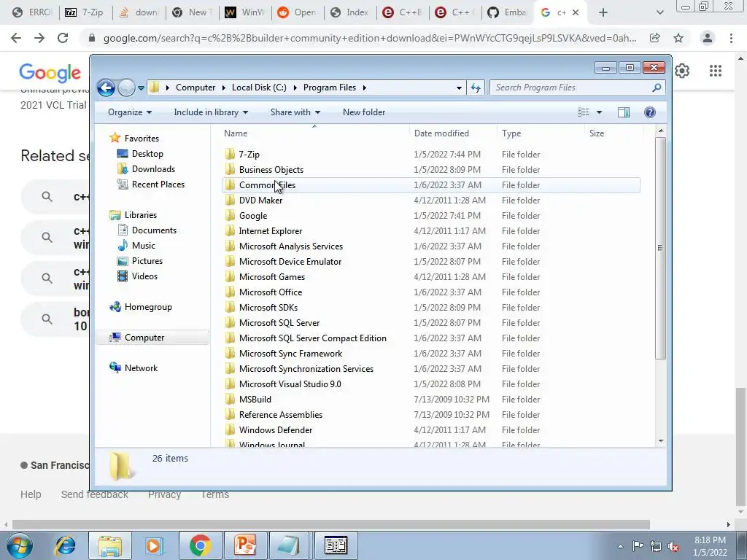Open the Share with menu

pos(295,112)
